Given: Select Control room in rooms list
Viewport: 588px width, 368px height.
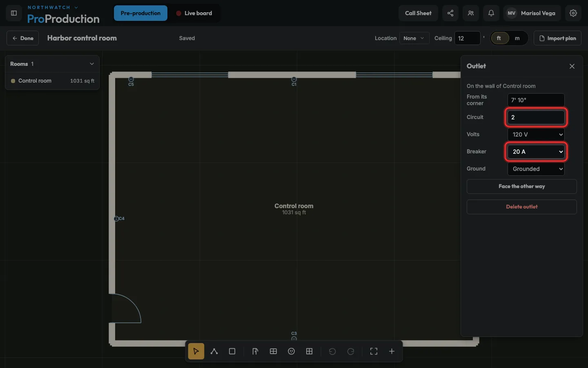Looking at the screenshot, I should (x=52, y=81).
